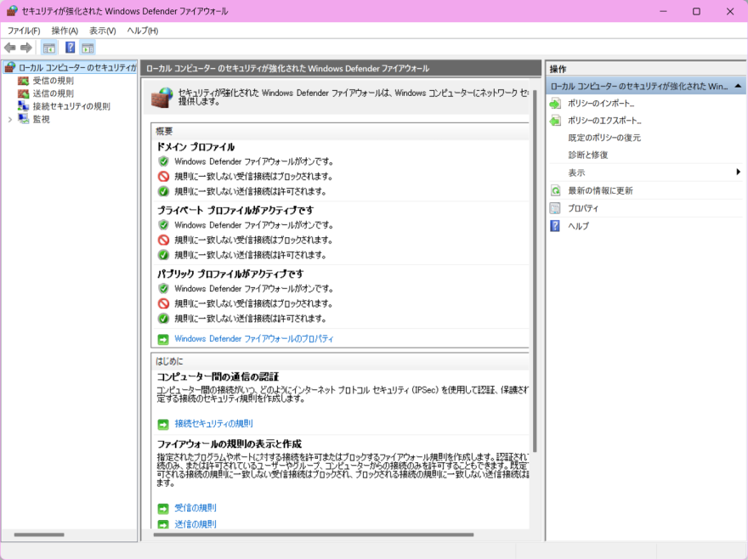The width and height of the screenshot is (748, 560).
Task: Expand the 監視 tree node
Action: coord(10,120)
